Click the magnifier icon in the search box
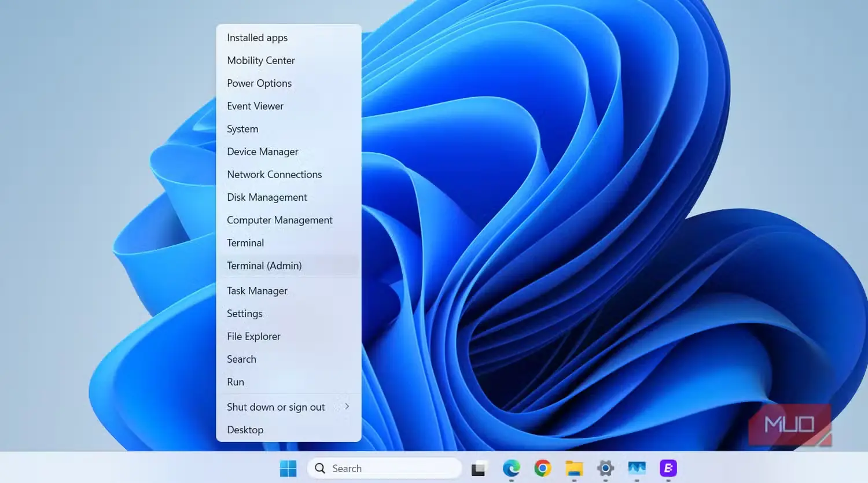 pyautogui.click(x=320, y=469)
